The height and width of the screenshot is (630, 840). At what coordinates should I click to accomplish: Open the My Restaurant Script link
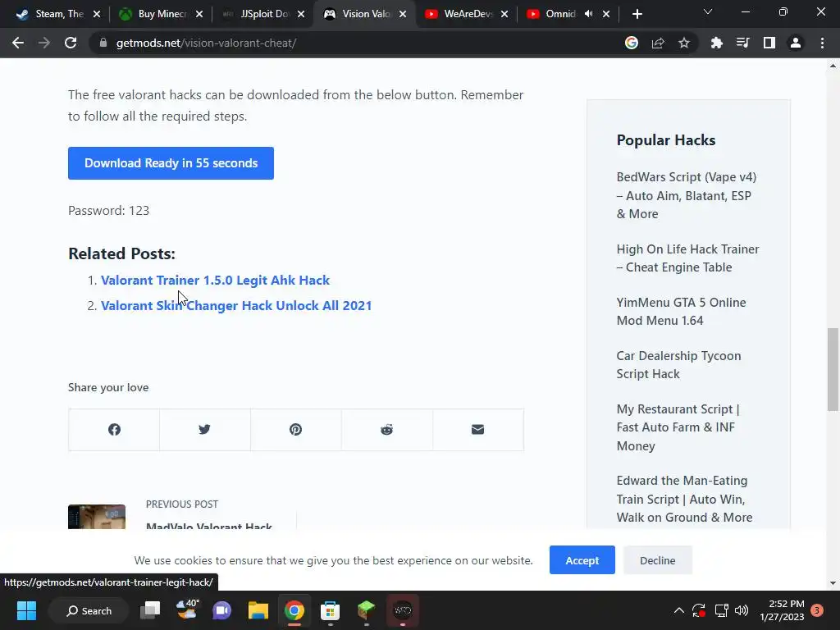[x=678, y=427]
